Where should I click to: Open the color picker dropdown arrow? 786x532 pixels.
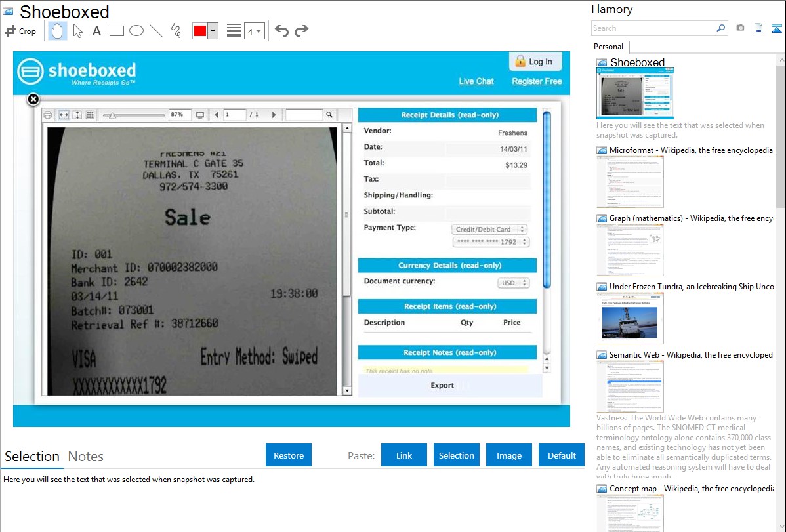click(213, 31)
